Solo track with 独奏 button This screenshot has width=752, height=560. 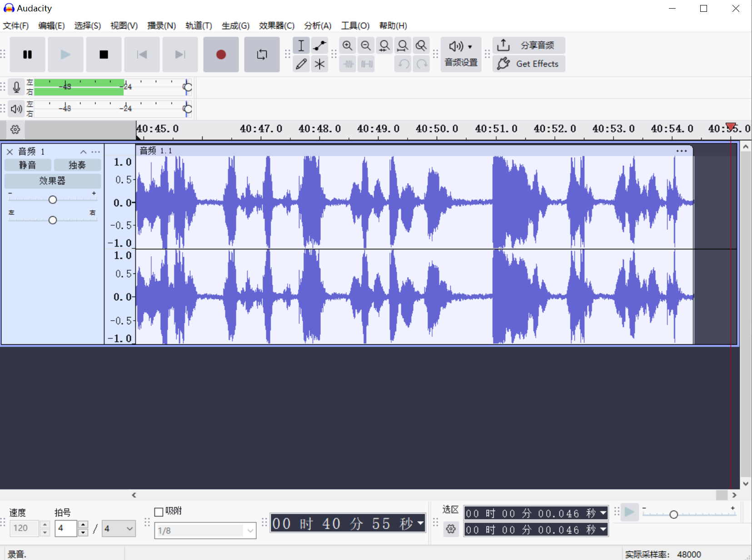pyautogui.click(x=77, y=165)
